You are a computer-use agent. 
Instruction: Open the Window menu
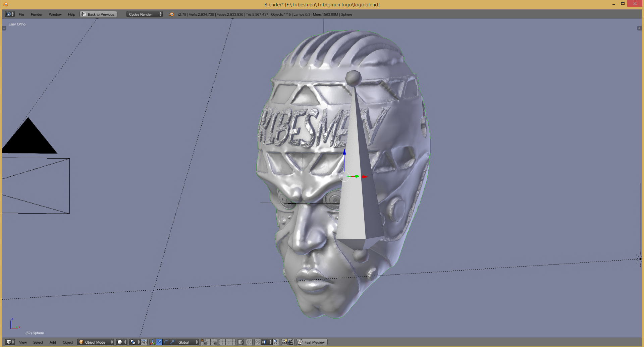(x=55, y=14)
